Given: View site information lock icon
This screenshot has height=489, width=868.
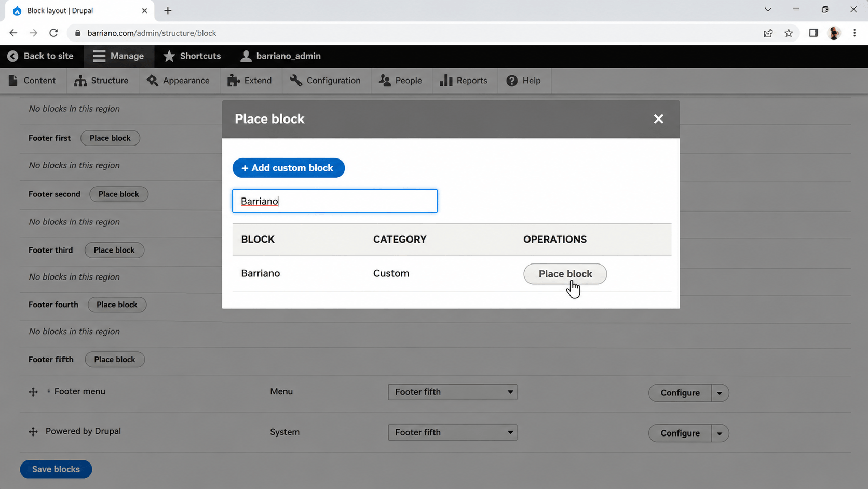Looking at the screenshot, I should 78,33.
